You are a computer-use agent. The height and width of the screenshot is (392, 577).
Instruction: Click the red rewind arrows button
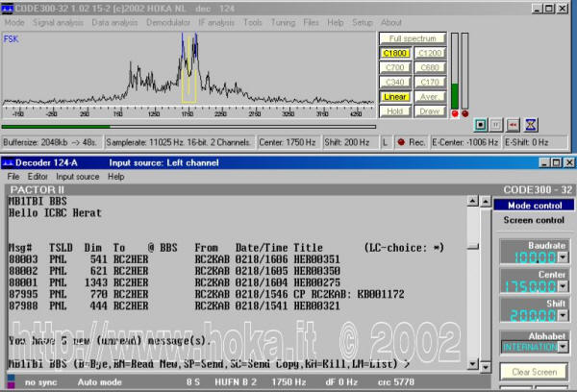pos(513,125)
